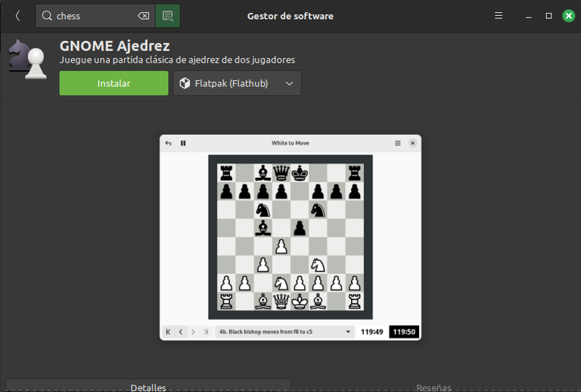Open the Flatpak (Flathub) source dropdown
581x392 pixels.
coord(237,83)
